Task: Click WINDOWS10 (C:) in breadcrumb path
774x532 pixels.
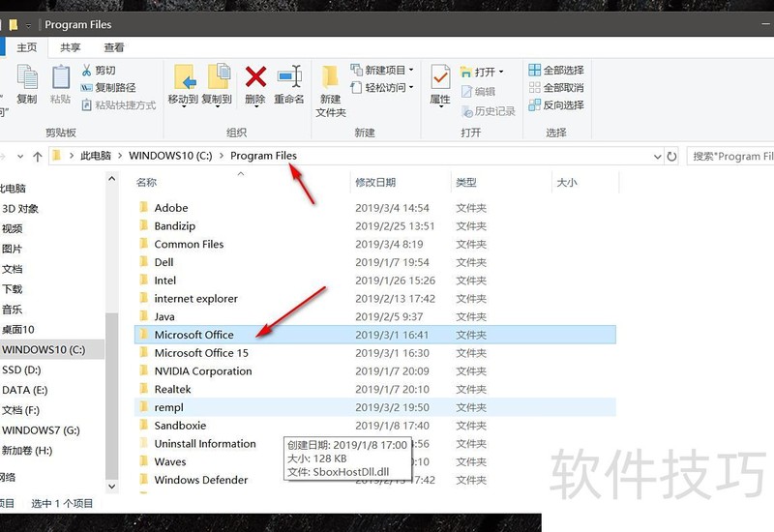Action: pyautogui.click(x=170, y=156)
